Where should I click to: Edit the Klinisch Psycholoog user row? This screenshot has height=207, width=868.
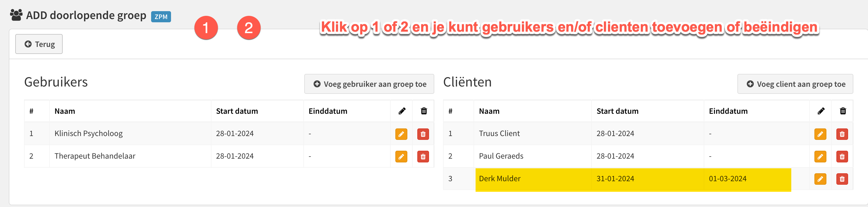[401, 134]
